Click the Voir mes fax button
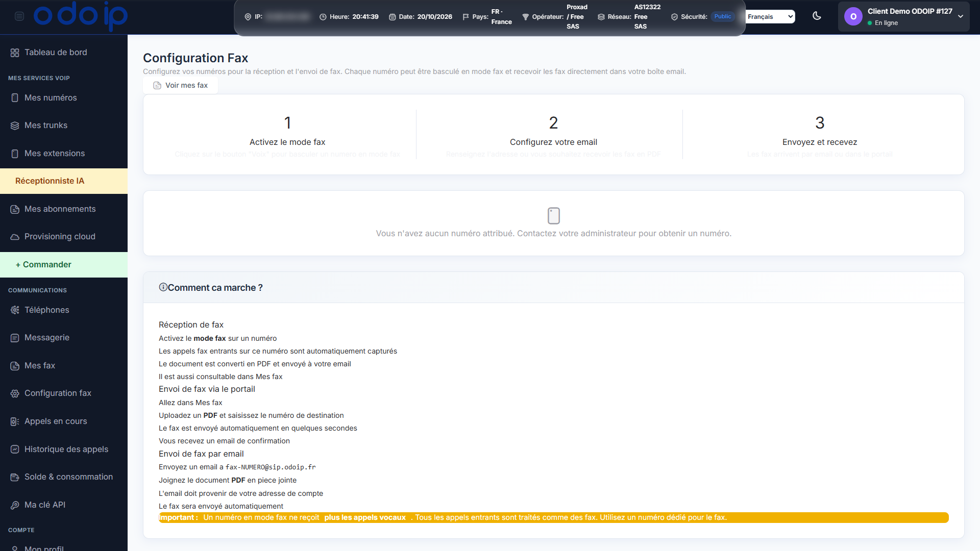 click(x=181, y=85)
